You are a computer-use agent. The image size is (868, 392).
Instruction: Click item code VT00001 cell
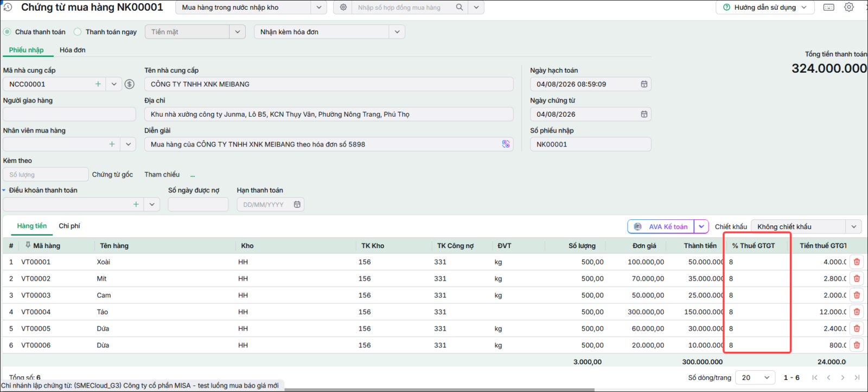point(36,262)
